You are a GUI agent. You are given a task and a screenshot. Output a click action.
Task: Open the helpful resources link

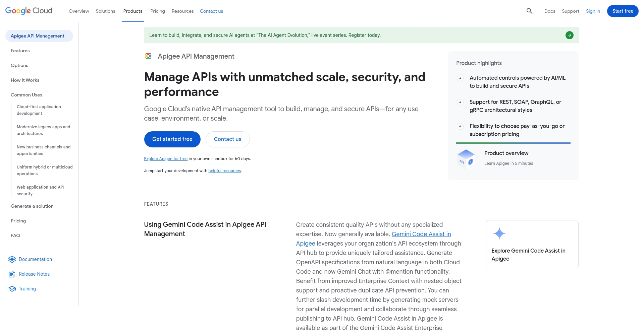coord(225,171)
